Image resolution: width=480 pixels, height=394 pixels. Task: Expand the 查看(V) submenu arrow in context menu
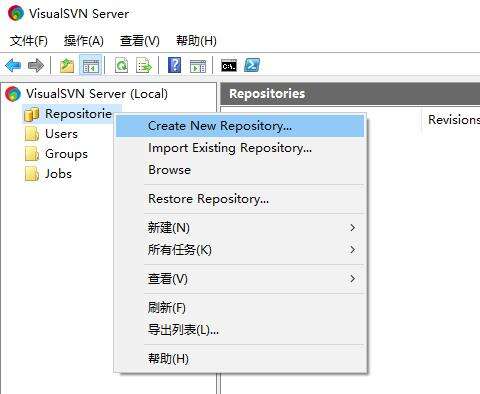353,279
